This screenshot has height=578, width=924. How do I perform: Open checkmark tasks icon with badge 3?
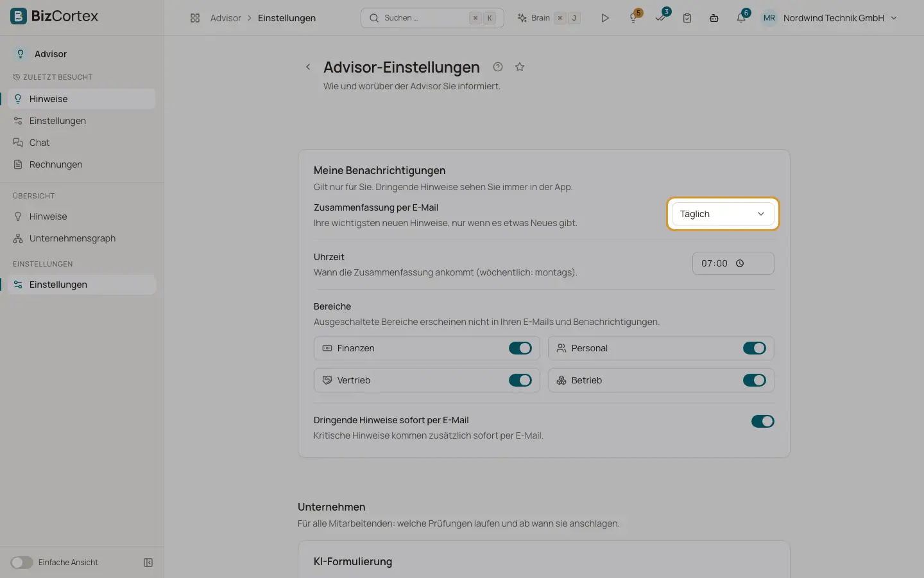coord(661,17)
